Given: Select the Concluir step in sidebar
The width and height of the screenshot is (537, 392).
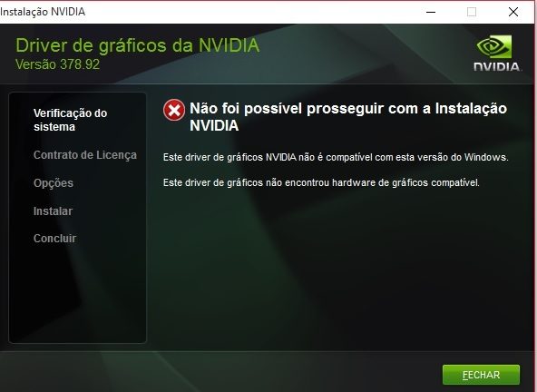Looking at the screenshot, I should (54, 238).
